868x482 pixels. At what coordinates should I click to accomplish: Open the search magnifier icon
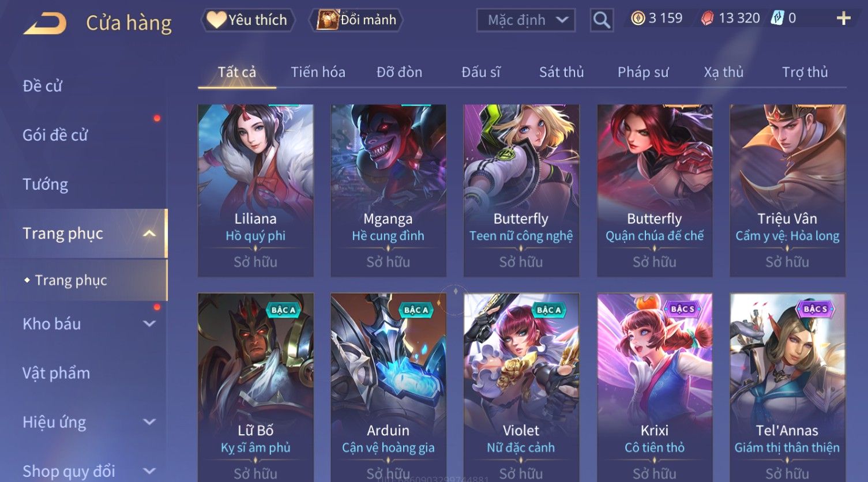click(602, 20)
